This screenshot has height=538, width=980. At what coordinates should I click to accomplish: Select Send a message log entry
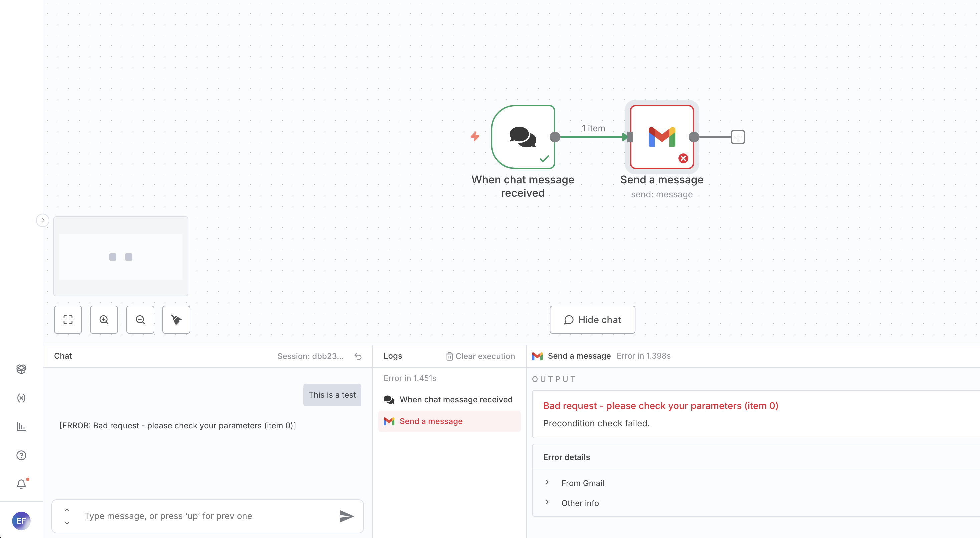point(431,421)
